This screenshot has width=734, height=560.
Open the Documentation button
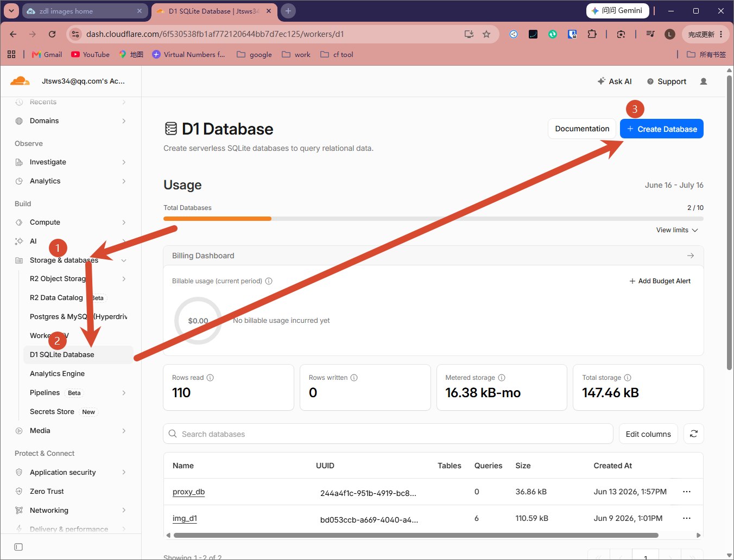582,129
